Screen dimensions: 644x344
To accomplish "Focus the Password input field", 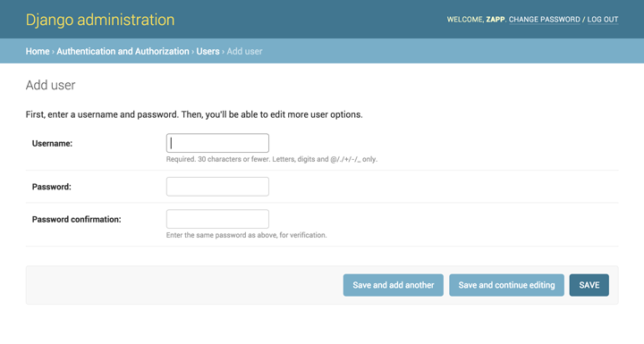I will tap(217, 187).
